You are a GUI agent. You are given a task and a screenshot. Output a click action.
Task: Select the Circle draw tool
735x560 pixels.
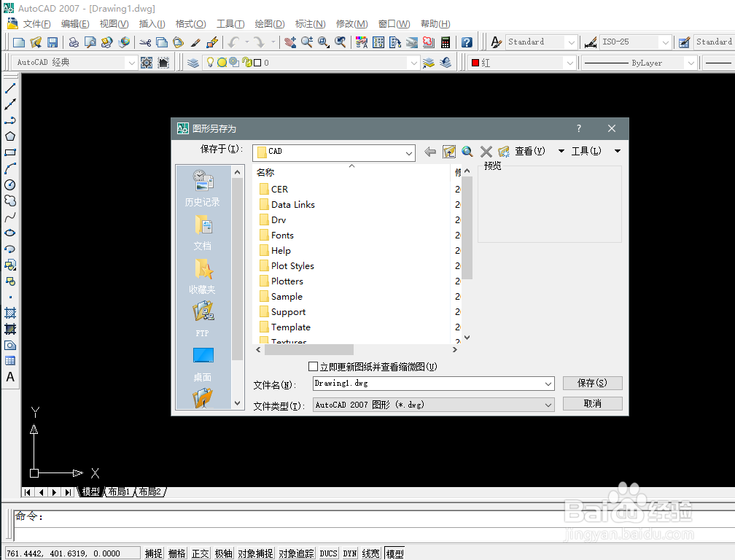tap(10, 184)
